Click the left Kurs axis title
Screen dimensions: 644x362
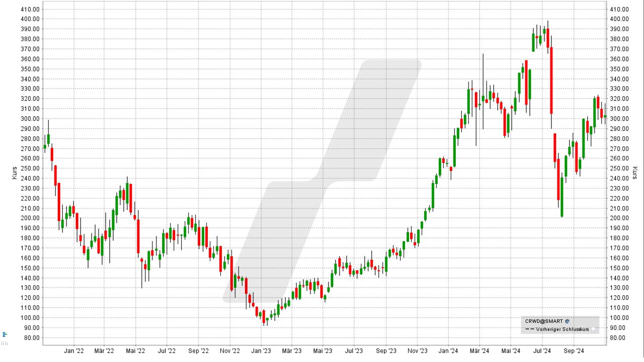15,173
